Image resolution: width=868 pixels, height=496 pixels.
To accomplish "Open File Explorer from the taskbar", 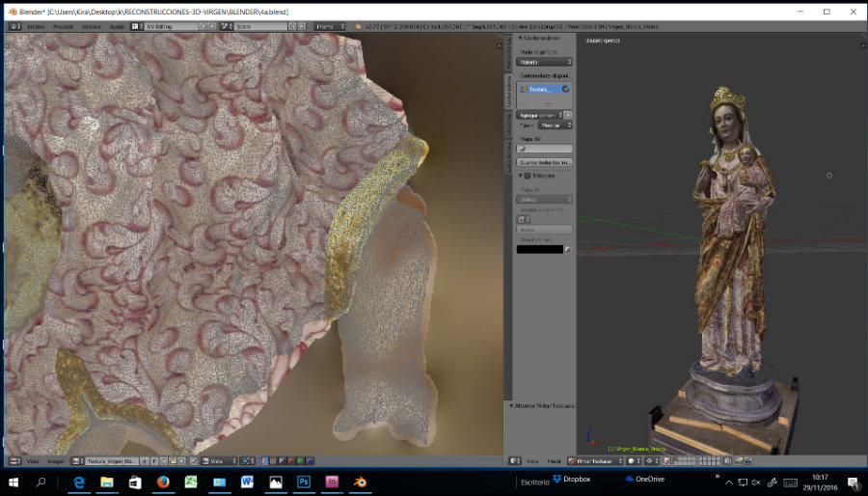I will 106,481.
